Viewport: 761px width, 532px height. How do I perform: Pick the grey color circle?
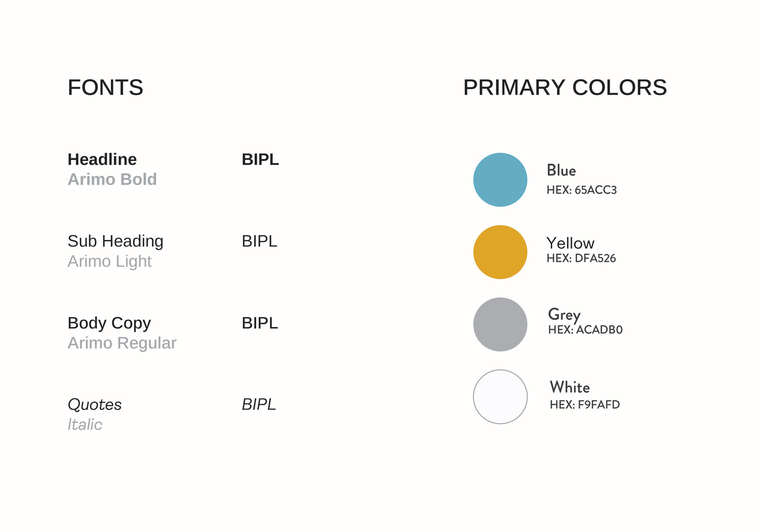pos(500,324)
